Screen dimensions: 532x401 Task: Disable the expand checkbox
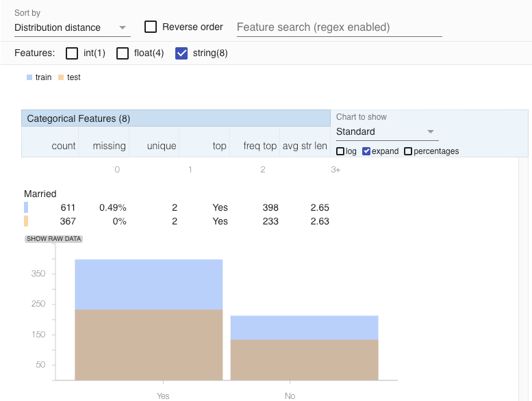(x=366, y=151)
